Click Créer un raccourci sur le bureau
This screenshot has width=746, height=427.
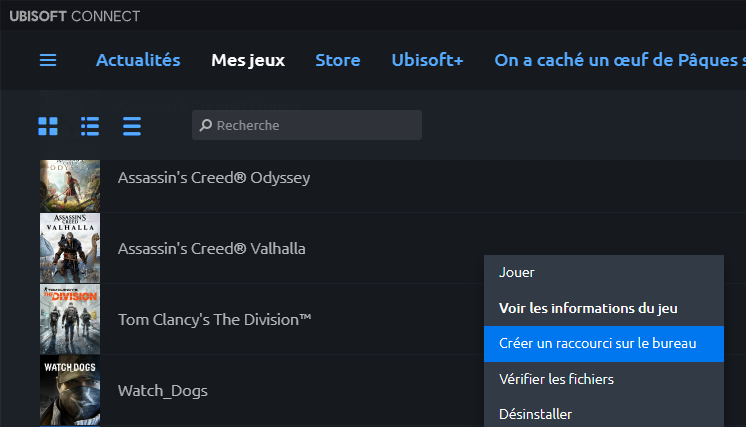point(597,343)
